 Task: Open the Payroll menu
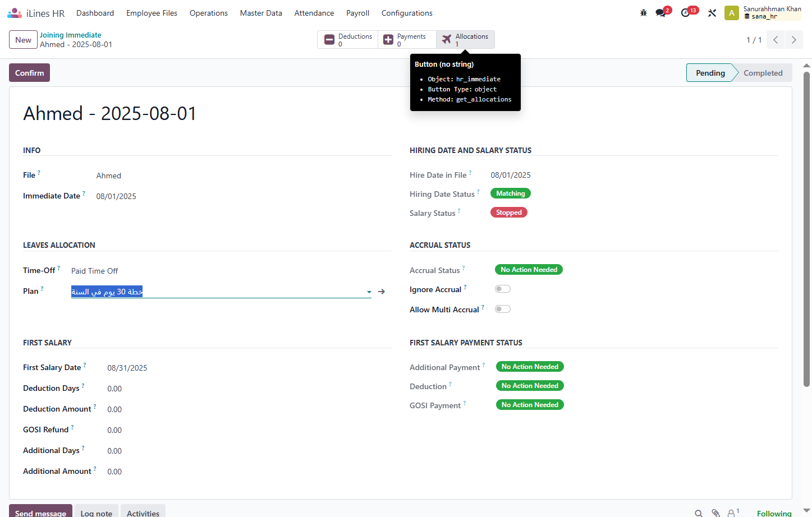[358, 13]
